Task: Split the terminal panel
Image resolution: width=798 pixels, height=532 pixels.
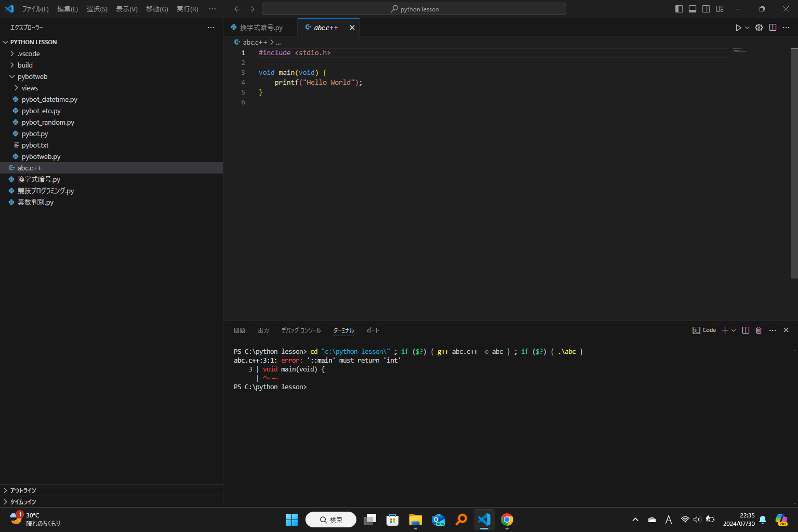Action: point(746,330)
